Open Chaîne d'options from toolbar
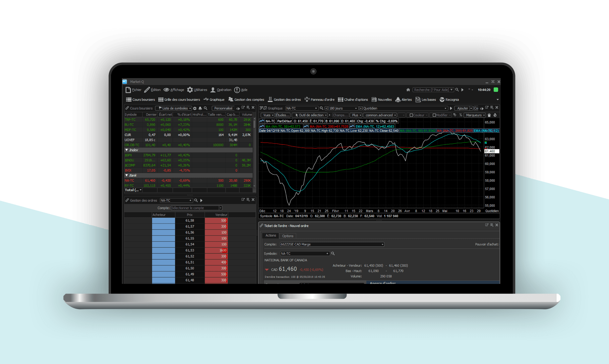The height and width of the screenshot is (364, 609). [x=353, y=100]
